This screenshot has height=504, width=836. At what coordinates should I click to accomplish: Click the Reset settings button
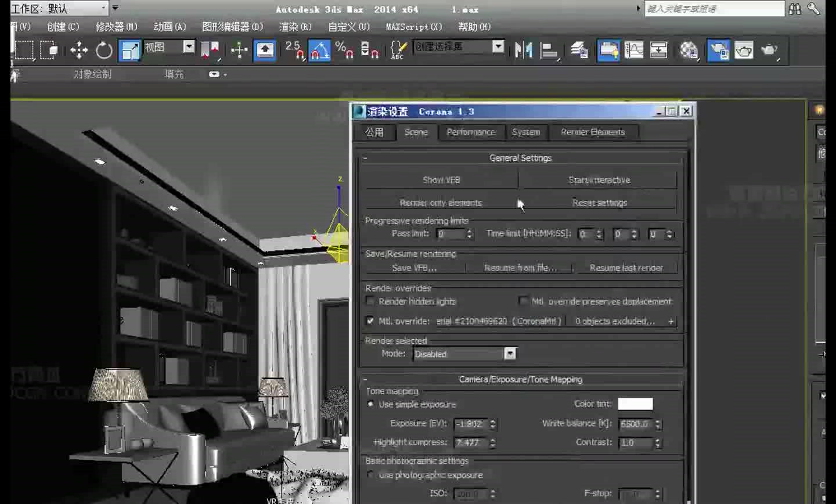coord(599,202)
